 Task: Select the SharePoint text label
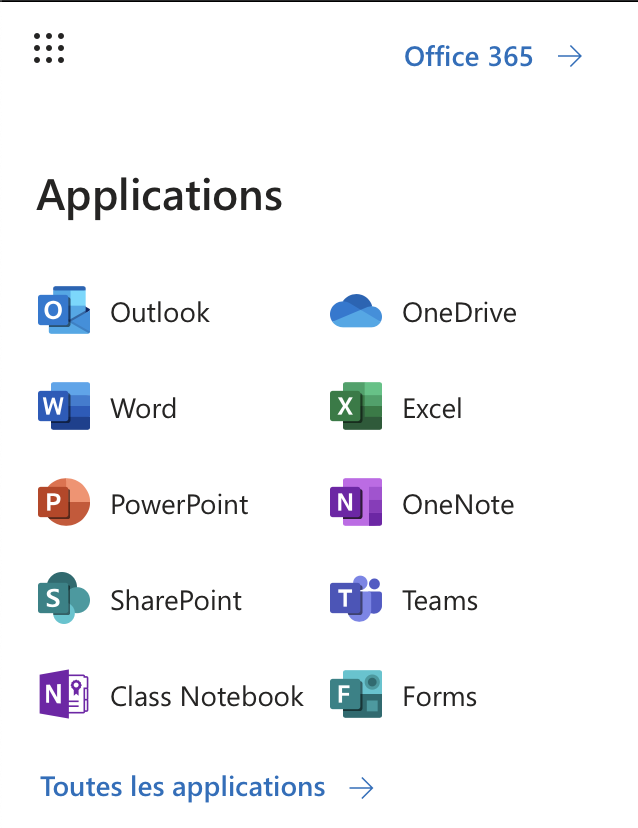tap(176, 601)
